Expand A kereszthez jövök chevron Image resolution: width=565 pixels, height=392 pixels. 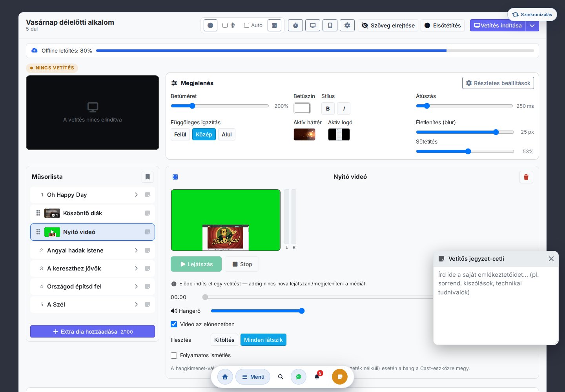coord(136,269)
